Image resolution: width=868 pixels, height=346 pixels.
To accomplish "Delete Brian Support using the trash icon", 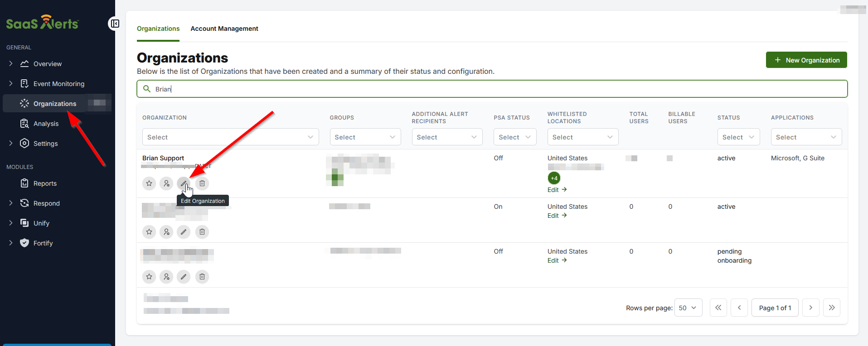I will [202, 183].
